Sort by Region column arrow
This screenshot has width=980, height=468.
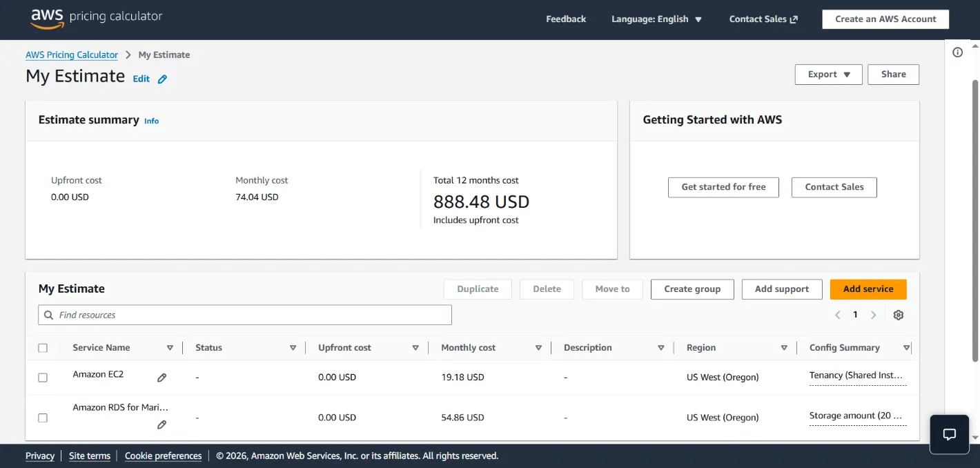[x=784, y=348]
